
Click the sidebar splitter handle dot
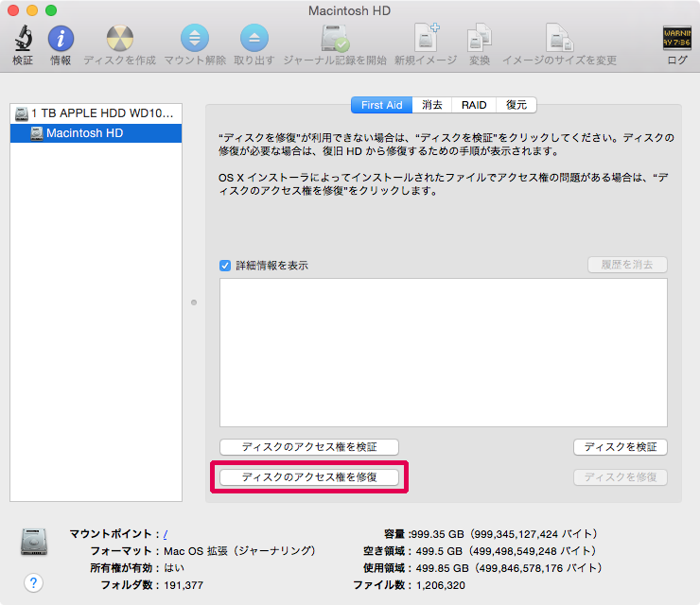click(x=194, y=302)
